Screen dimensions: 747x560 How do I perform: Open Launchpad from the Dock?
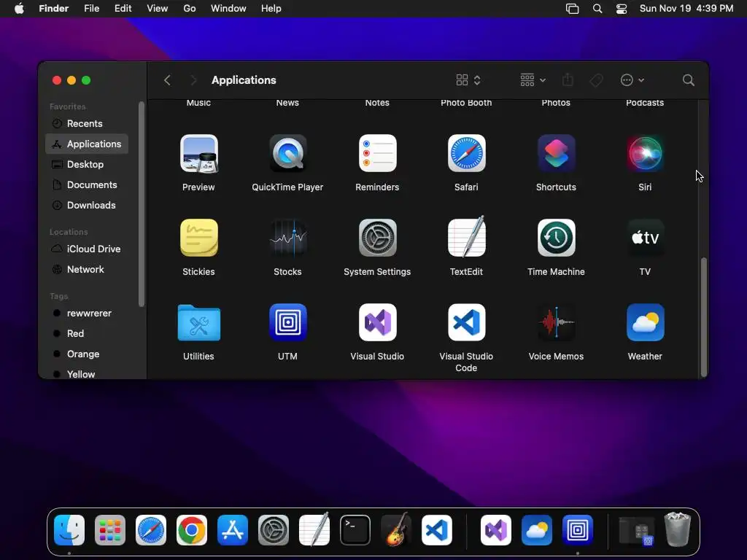[x=110, y=530]
